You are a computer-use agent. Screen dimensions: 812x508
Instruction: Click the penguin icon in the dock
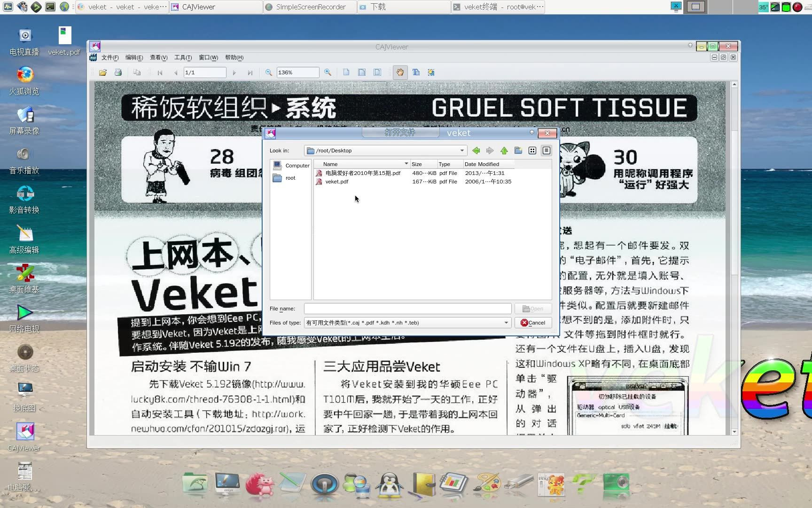390,484
